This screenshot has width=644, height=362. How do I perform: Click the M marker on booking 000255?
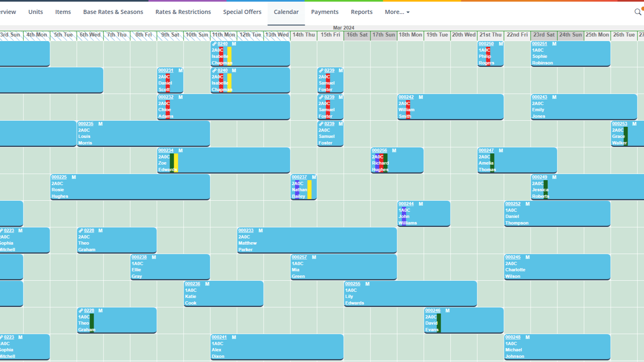tap(367, 284)
